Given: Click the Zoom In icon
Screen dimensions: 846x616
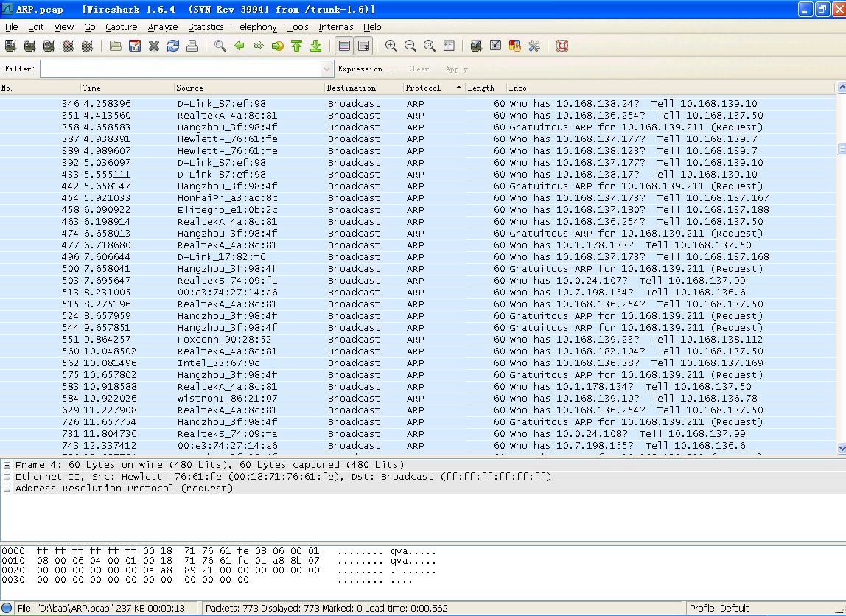Looking at the screenshot, I should tap(391, 46).
